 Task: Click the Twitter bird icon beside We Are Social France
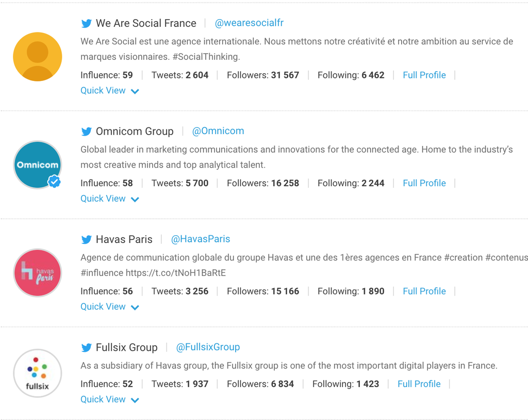87,24
